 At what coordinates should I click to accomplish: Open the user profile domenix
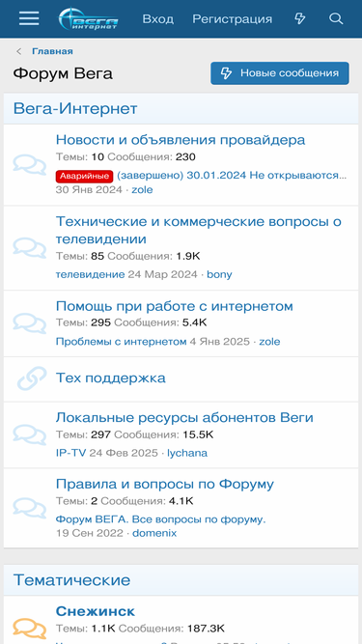(x=154, y=534)
